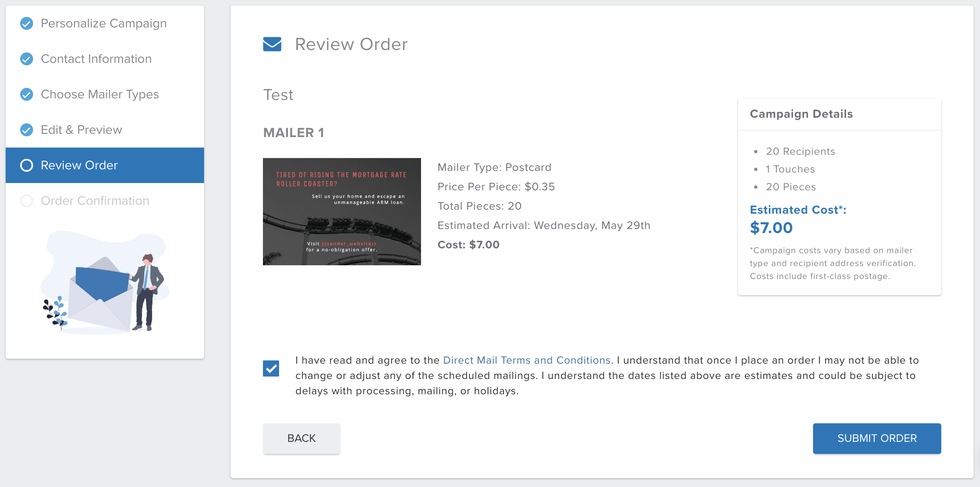The height and width of the screenshot is (487, 980).
Task: Click the Contact Information checkmark icon
Action: pyautogui.click(x=27, y=59)
